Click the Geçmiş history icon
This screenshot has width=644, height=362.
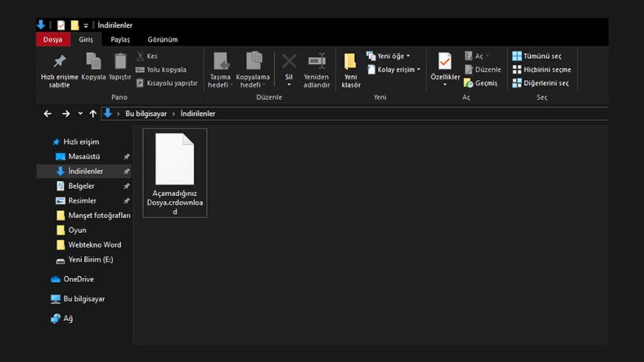469,83
